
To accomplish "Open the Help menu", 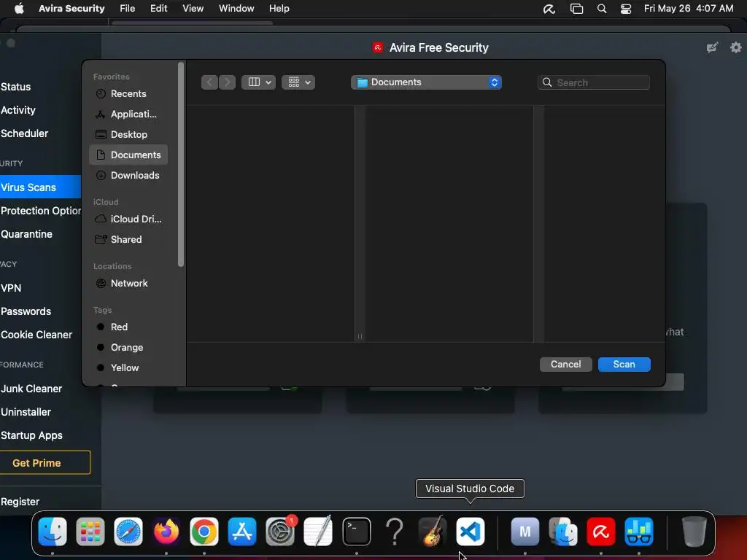I will coord(279,9).
